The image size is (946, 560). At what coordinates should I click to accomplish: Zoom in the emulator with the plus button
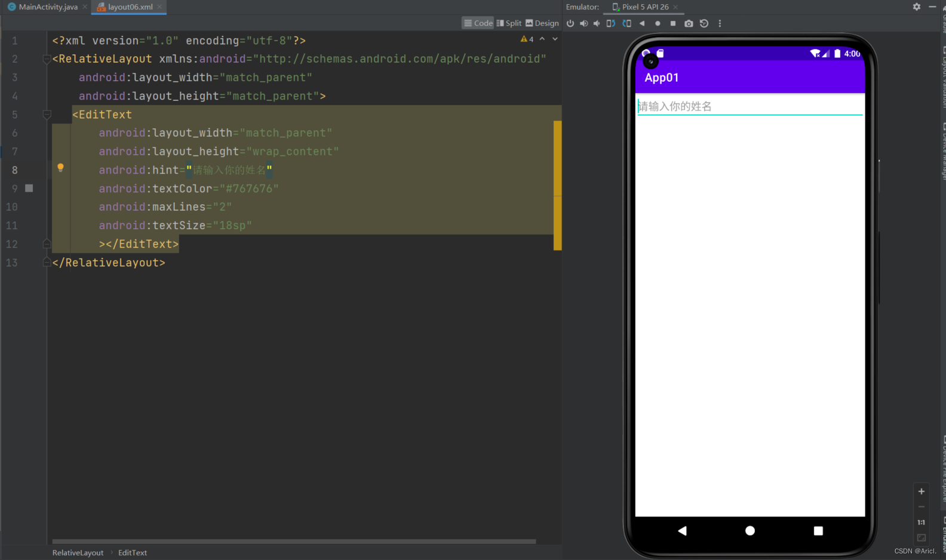(x=922, y=491)
